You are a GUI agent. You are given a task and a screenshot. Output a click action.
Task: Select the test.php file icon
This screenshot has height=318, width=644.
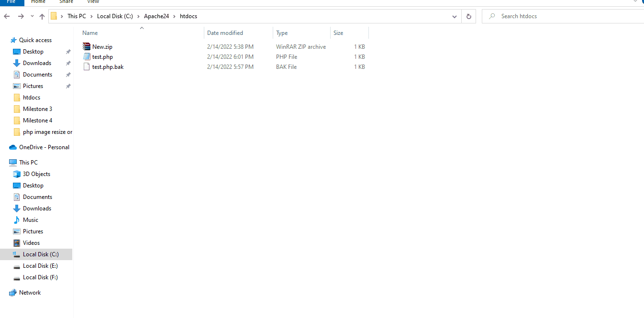[x=87, y=56]
